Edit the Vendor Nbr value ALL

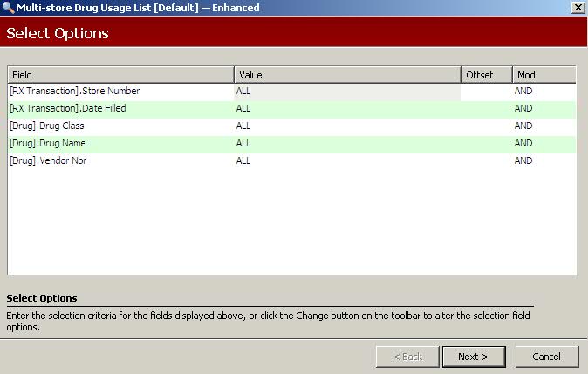tap(347, 160)
